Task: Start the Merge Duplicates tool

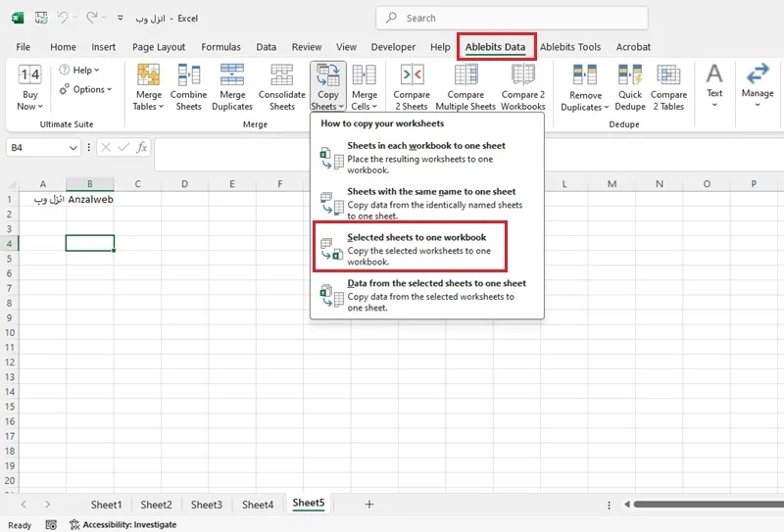Action: click(x=232, y=87)
